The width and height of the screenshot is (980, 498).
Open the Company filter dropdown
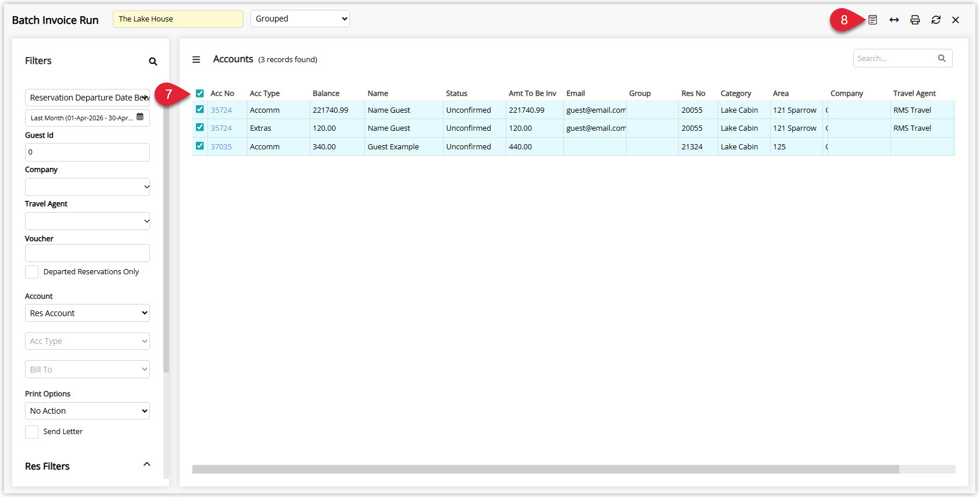click(87, 187)
